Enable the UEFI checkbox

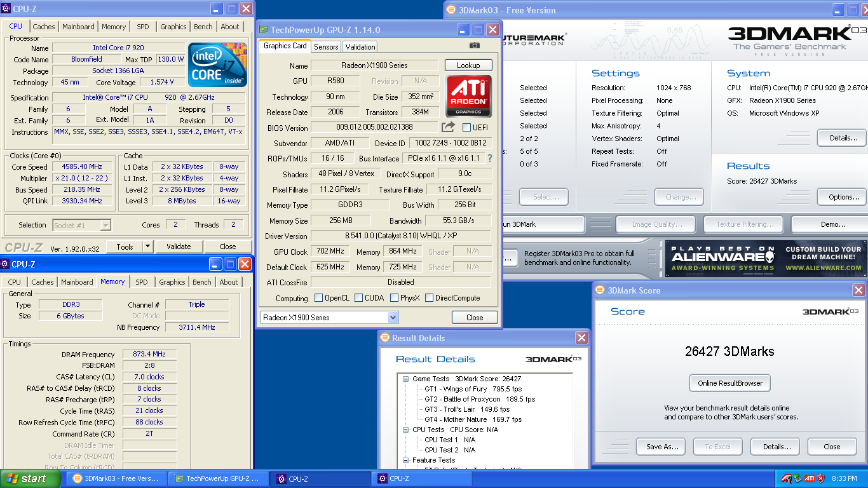[467, 128]
